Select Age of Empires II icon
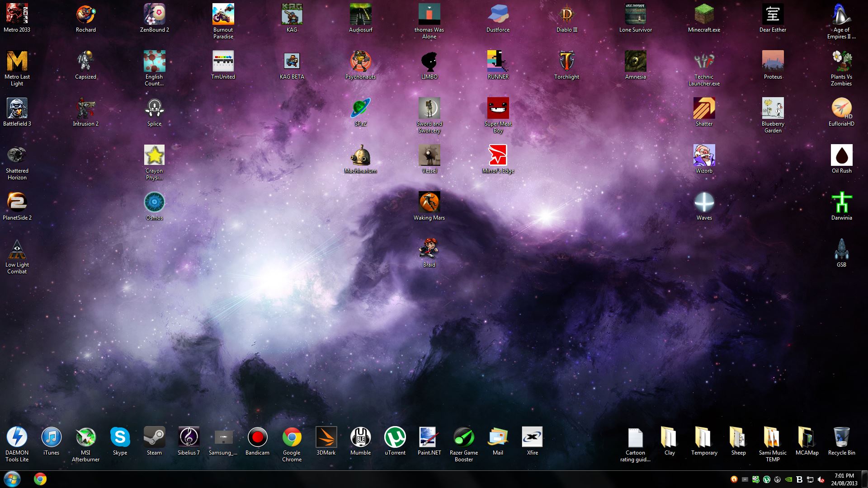This screenshot has width=868, height=488. tap(842, 22)
